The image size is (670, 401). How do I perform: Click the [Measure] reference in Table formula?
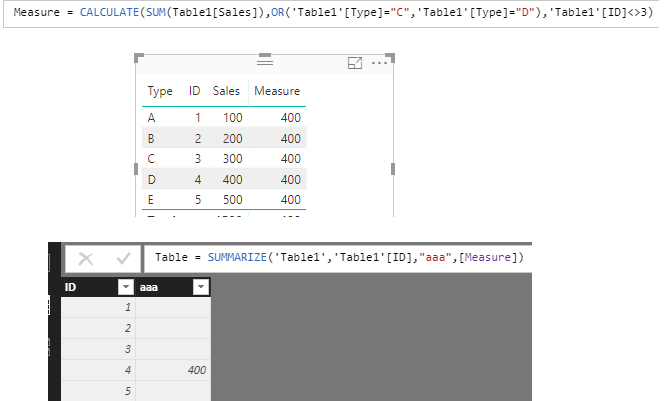tap(488, 257)
